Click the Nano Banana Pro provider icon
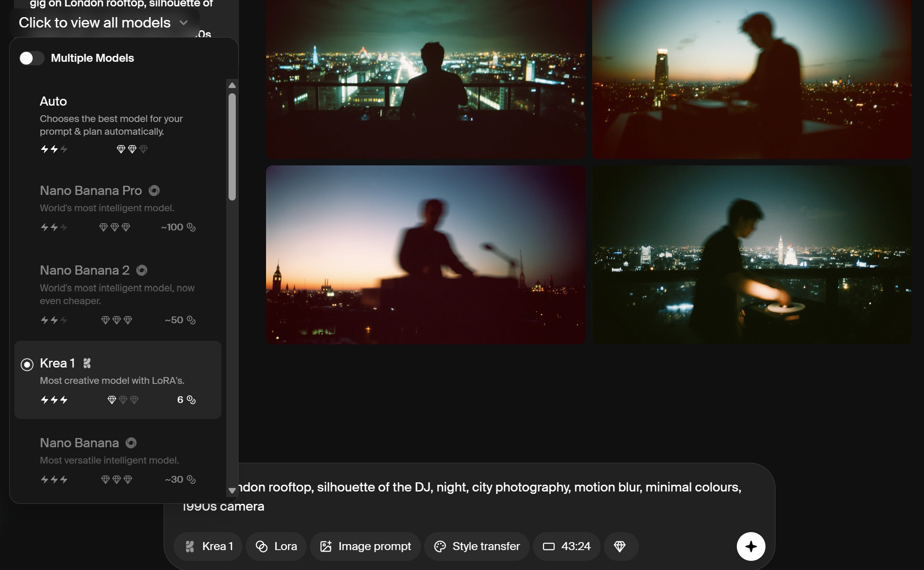Image resolution: width=924 pixels, height=570 pixels. click(x=154, y=191)
